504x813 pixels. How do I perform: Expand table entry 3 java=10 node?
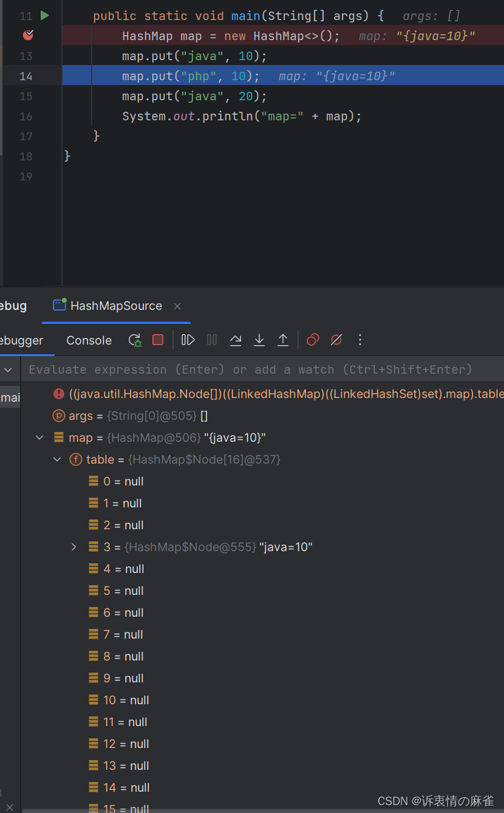(x=74, y=547)
